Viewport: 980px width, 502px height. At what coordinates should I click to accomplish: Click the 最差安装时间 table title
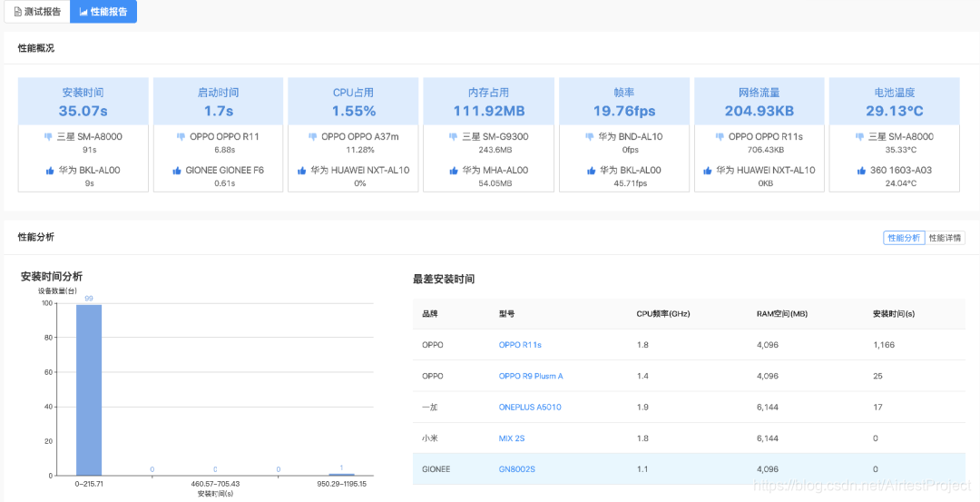pos(444,280)
